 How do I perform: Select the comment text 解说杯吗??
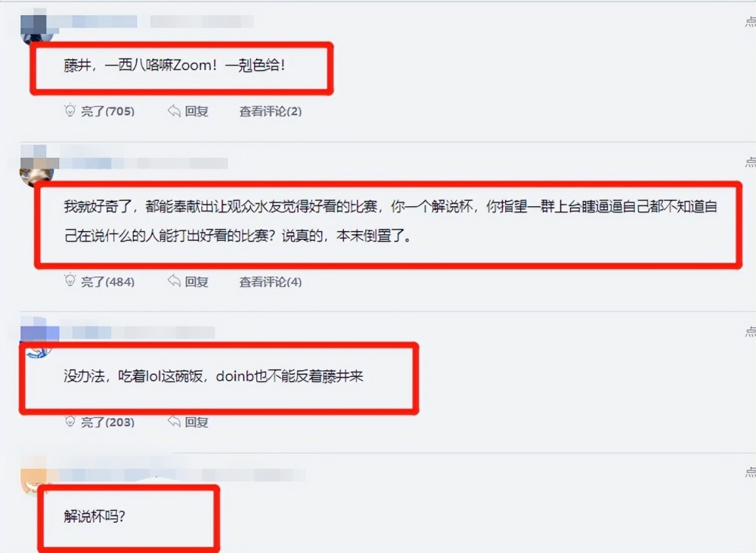pos(94,517)
